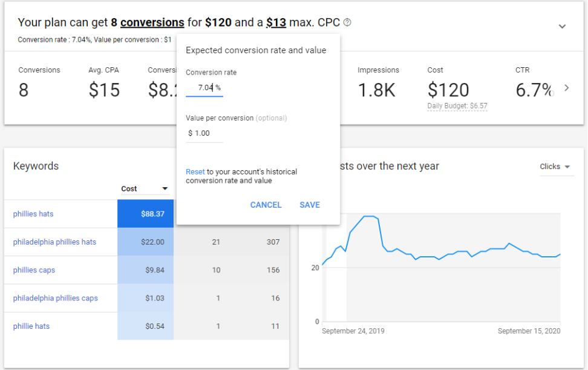This screenshot has height=370, width=588.
Task: Select the phillie hats keyword
Action: coord(31,326)
